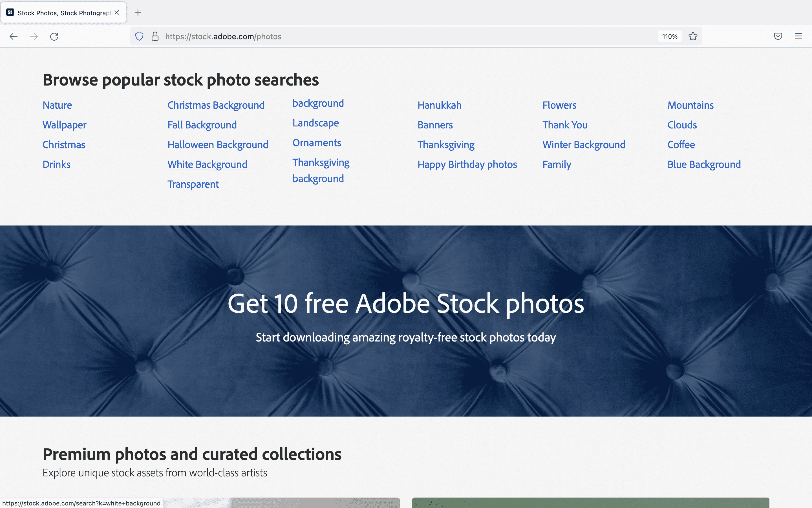Open the Christmas search link
Viewport: 812px width, 508px height.
click(64, 145)
